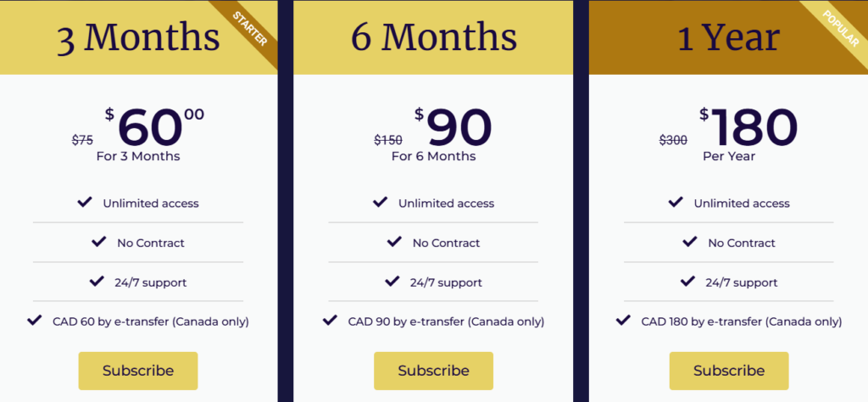Click checkmark icon beside 3 Months Unlimited access

coord(85,203)
